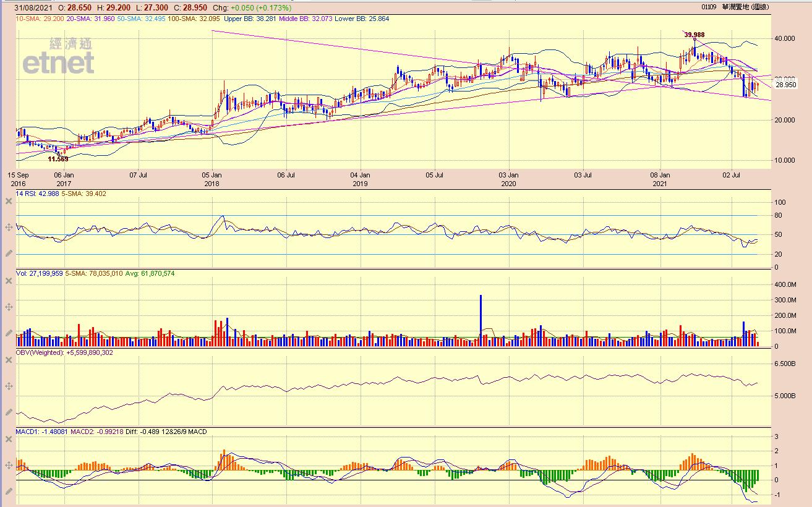
Task: Click the 11.569 low price marker
Action: coord(58,159)
